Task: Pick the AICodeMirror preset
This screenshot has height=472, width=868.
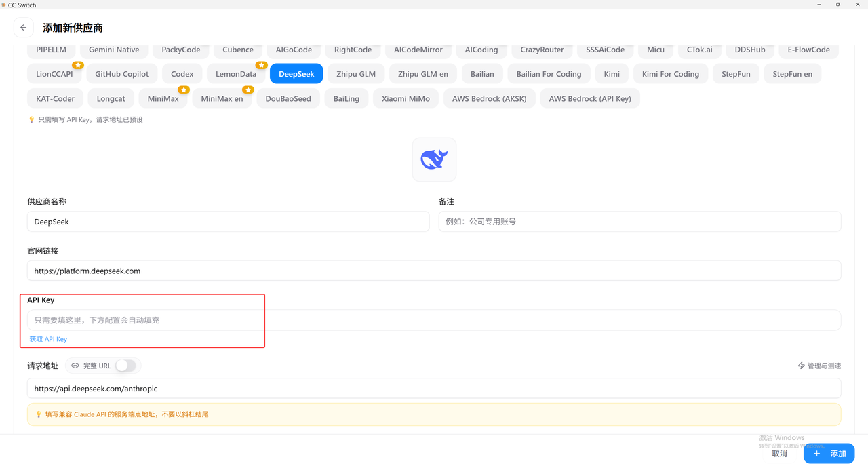Action: [418, 50]
